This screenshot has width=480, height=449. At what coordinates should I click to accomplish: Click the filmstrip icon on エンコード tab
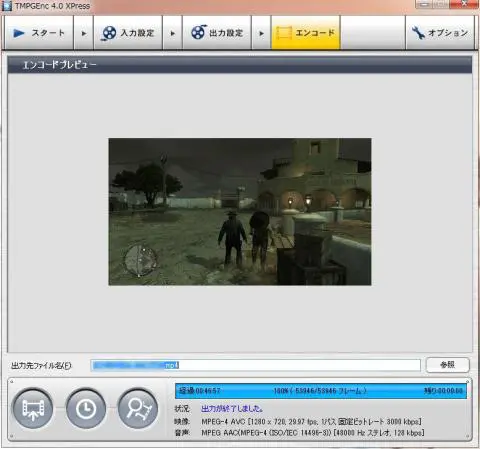[284, 33]
